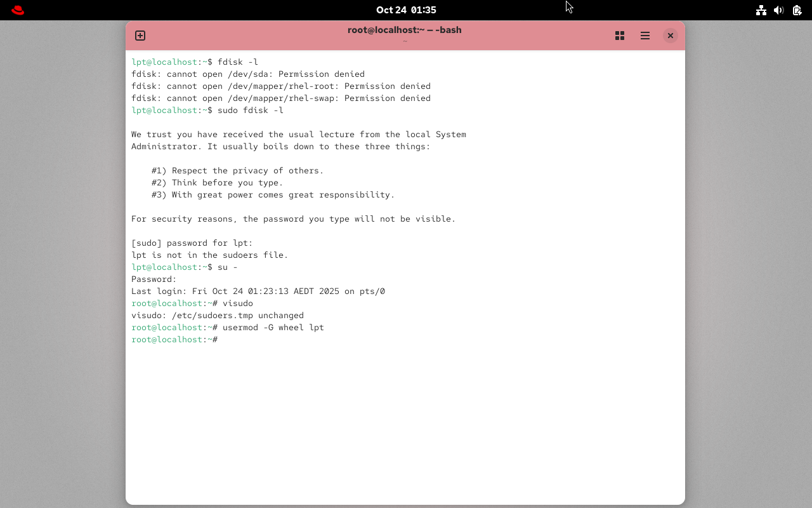The width and height of the screenshot is (812, 508).
Task: Click '#2) Think before you type.'
Action: tap(218, 183)
